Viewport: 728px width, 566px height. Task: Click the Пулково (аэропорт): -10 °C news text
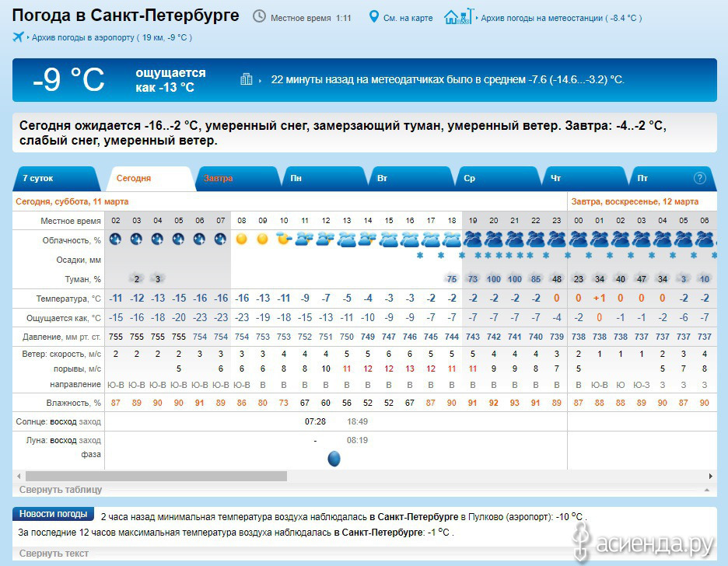coord(527,517)
